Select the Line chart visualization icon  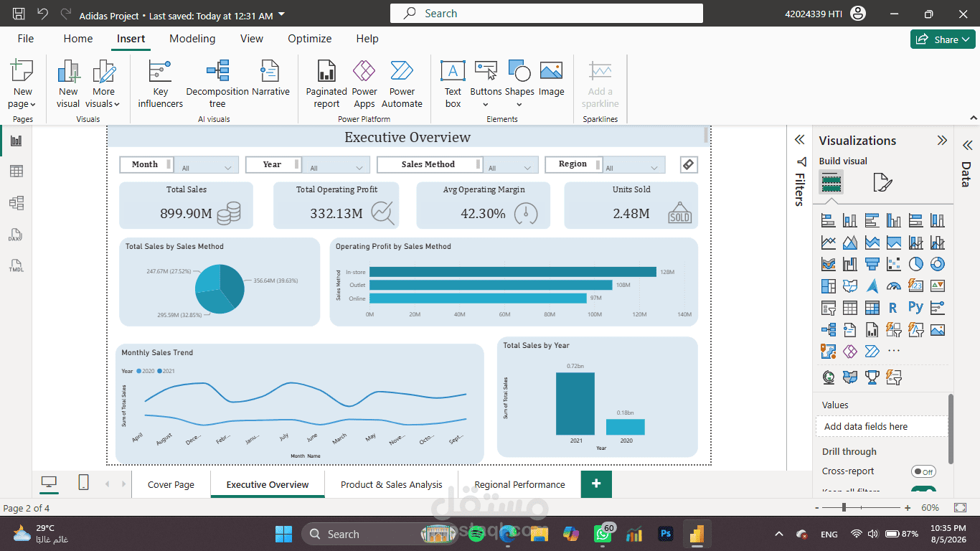point(828,242)
